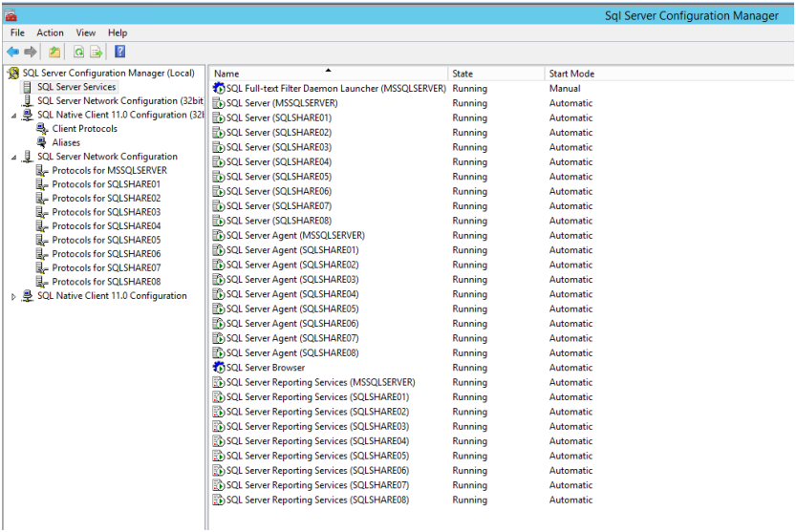Select SQL Server Agent (SQLSHARE04) row
This screenshot has width=796, height=532.
(x=402, y=294)
